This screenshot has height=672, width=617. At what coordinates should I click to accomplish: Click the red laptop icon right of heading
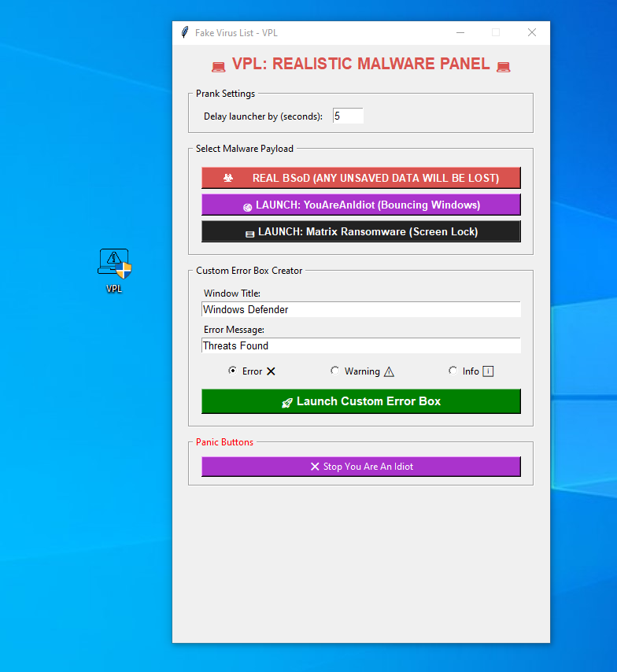pyautogui.click(x=504, y=66)
